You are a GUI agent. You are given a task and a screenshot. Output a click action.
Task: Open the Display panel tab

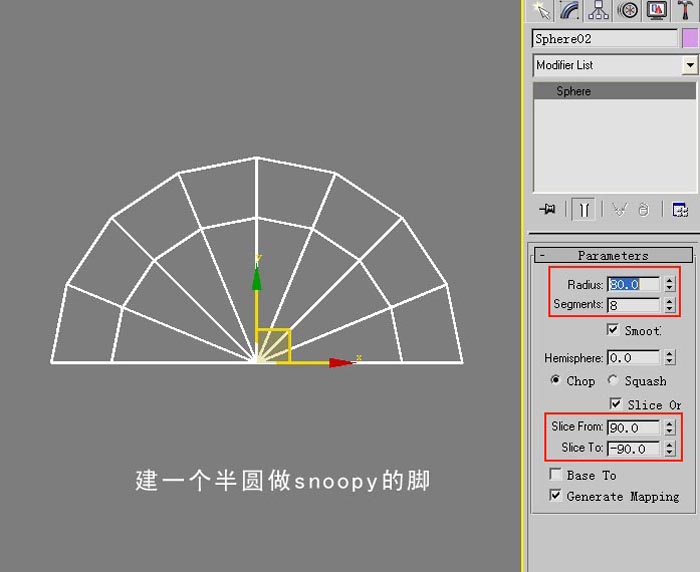pos(656,10)
